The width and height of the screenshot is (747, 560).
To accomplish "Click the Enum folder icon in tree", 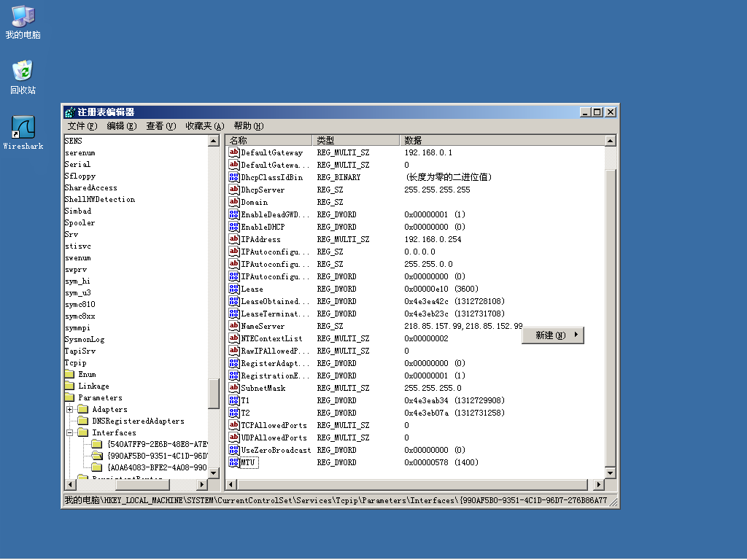I will pos(69,374).
